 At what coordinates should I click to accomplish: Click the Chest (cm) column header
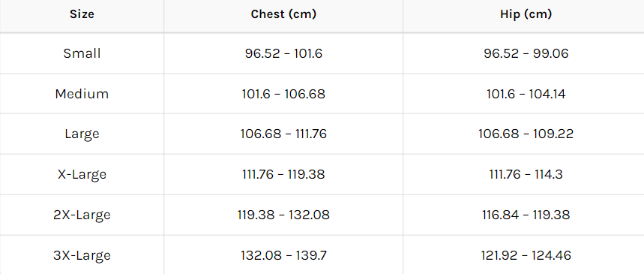tap(283, 14)
